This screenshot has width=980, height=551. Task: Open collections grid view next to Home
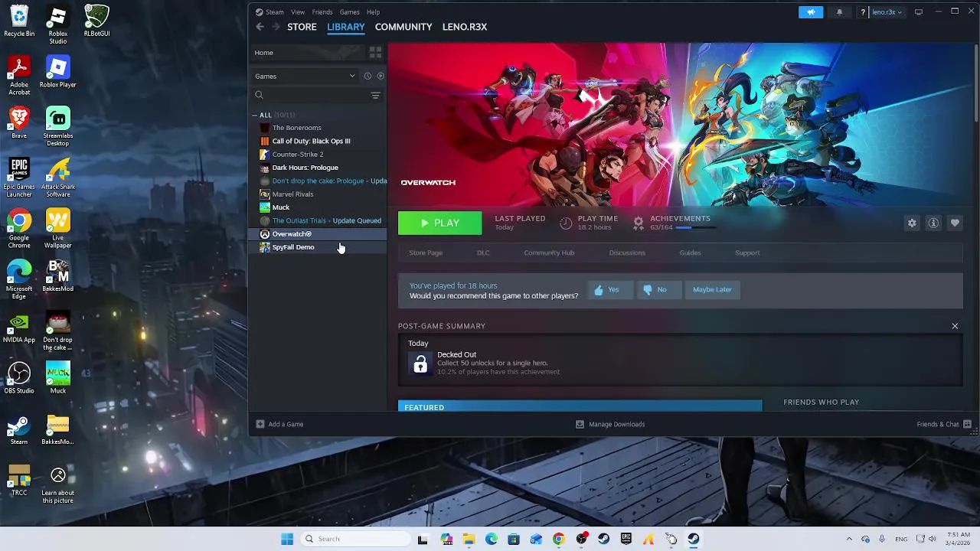pos(375,53)
